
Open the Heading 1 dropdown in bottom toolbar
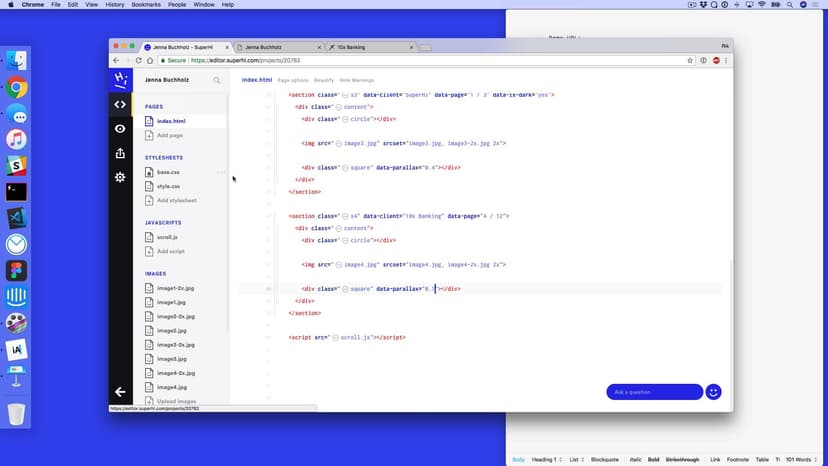(x=546, y=459)
